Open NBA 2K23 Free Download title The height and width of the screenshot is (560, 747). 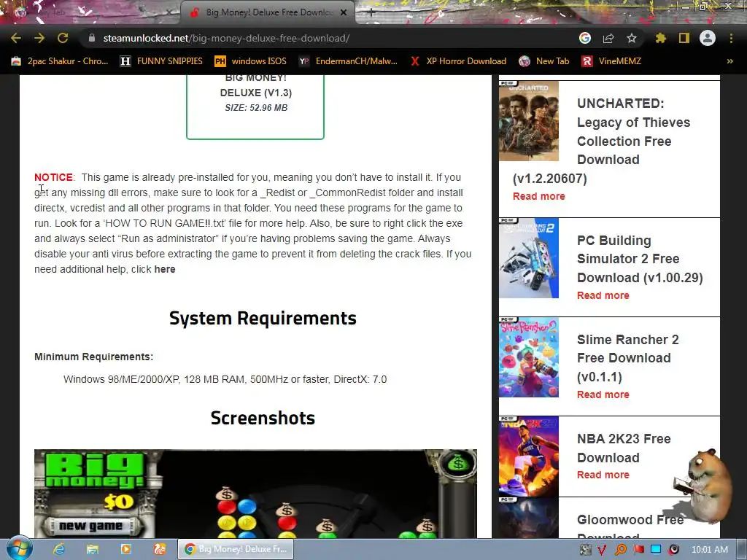624,448
